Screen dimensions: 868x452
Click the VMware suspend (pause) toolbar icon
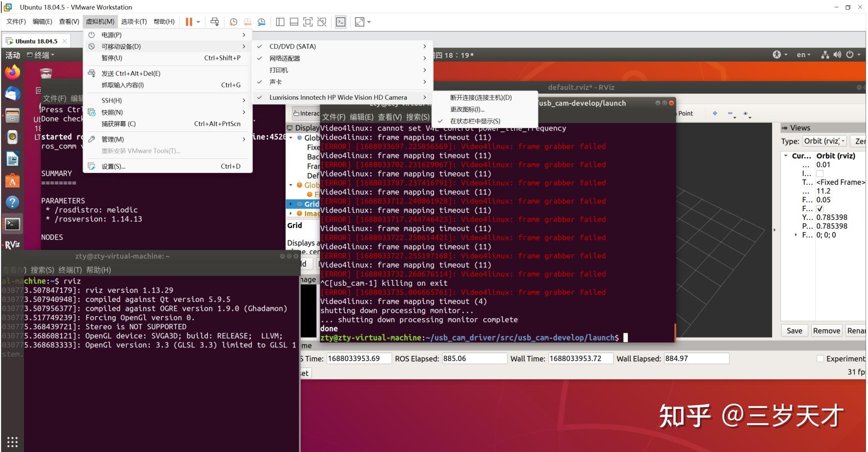tap(189, 22)
